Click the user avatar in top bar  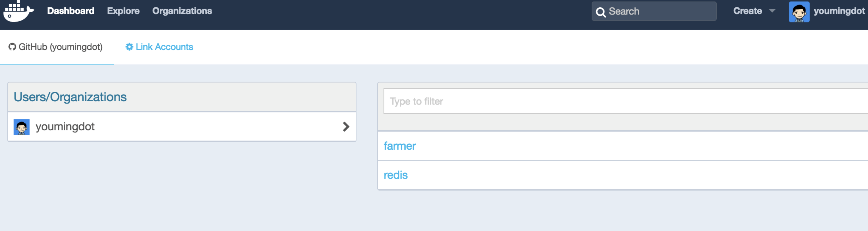coord(799,12)
